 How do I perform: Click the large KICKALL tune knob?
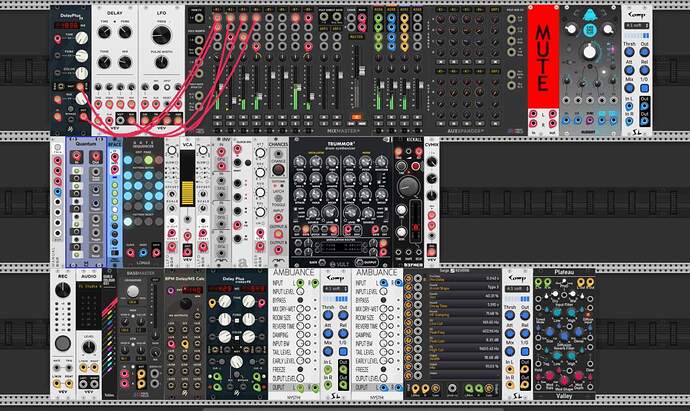tap(407, 187)
